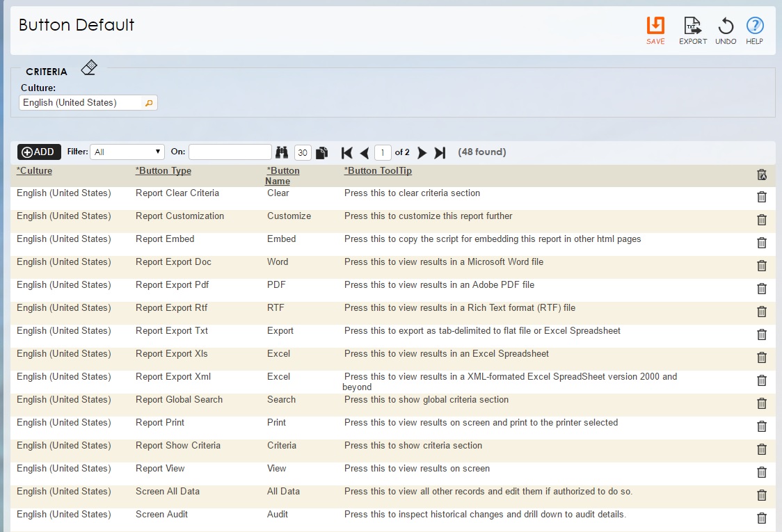Click the Microsoft Word file tooltip text
Image resolution: width=782 pixels, height=532 pixels.
[x=444, y=261]
